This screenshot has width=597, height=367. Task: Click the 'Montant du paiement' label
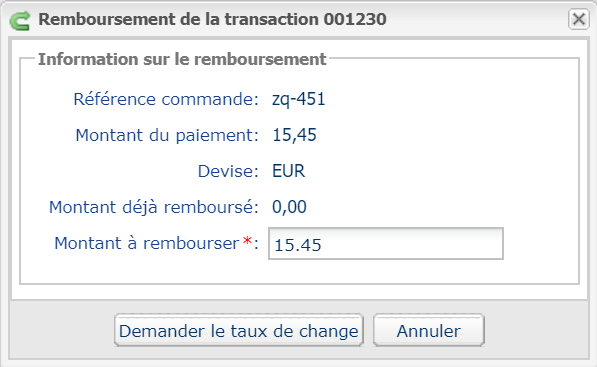167,135
